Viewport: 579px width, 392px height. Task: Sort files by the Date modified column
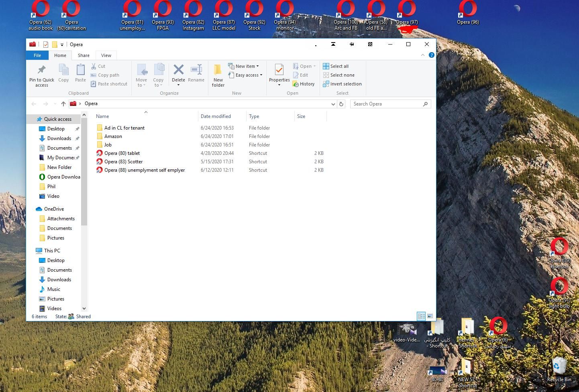(x=216, y=116)
